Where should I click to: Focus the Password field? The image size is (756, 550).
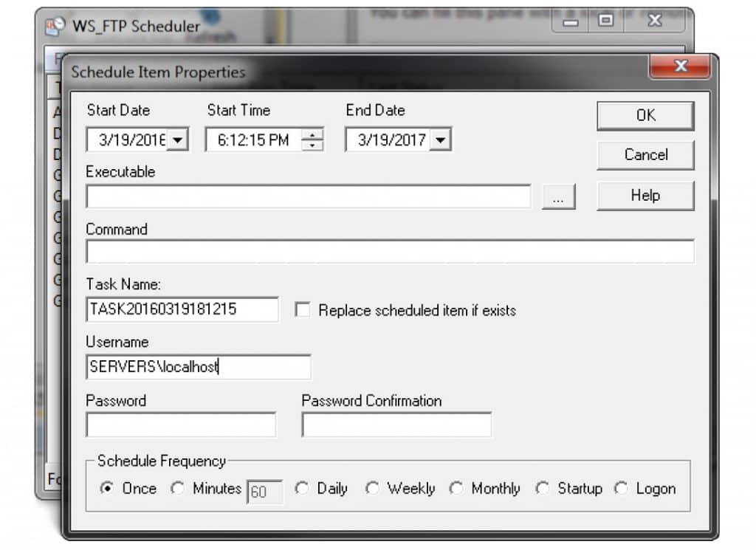(181, 424)
